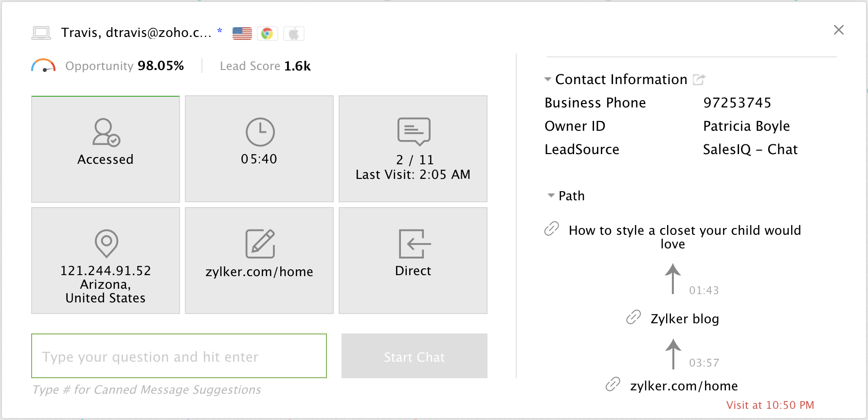Viewport: 868px width, 420px height.
Task: Open Contact Information edit icon
Action: [x=699, y=80]
